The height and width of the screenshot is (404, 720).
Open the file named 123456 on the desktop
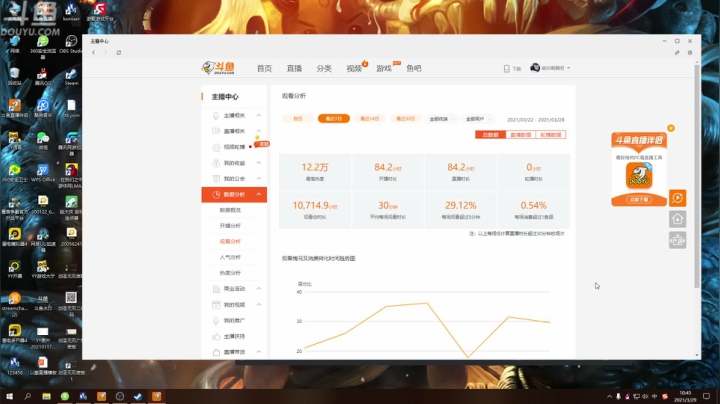point(15,366)
